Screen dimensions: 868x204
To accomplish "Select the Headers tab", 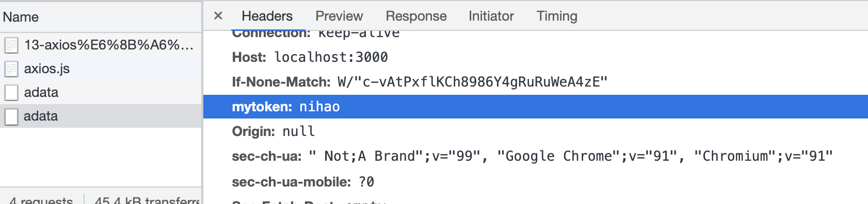I will (x=267, y=16).
